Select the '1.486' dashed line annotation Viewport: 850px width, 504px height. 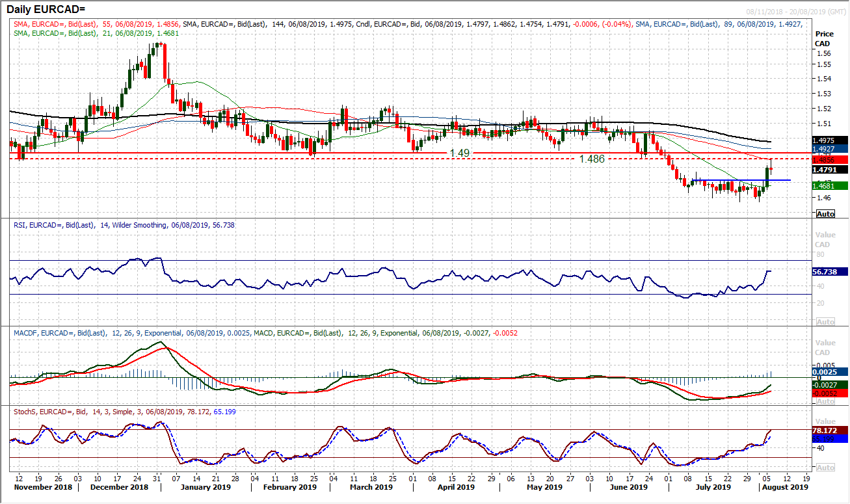click(592, 159)
